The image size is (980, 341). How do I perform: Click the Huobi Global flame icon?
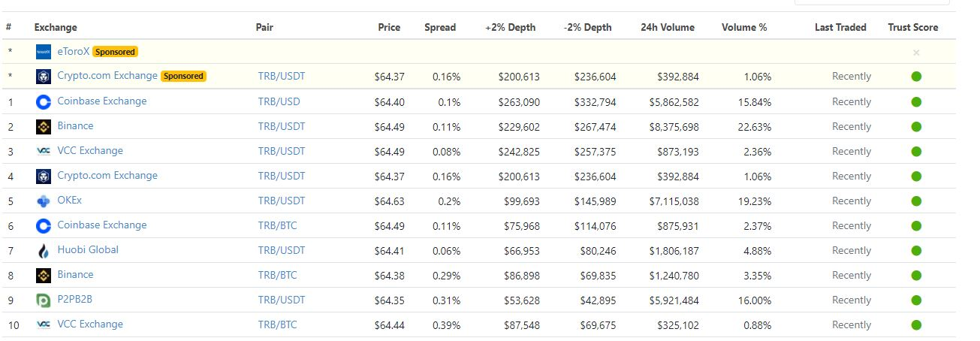pyautogui.click(x=44, y=250)
